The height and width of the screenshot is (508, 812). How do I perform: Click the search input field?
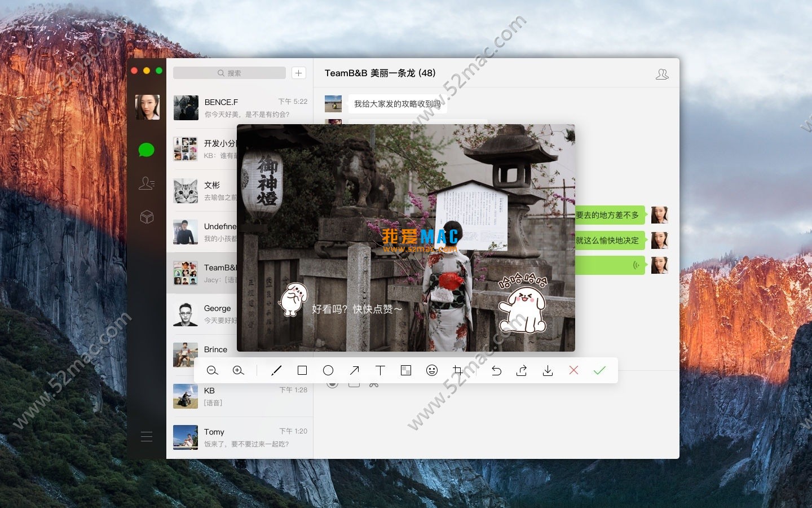pyautogui.click(x=229, y=73)
